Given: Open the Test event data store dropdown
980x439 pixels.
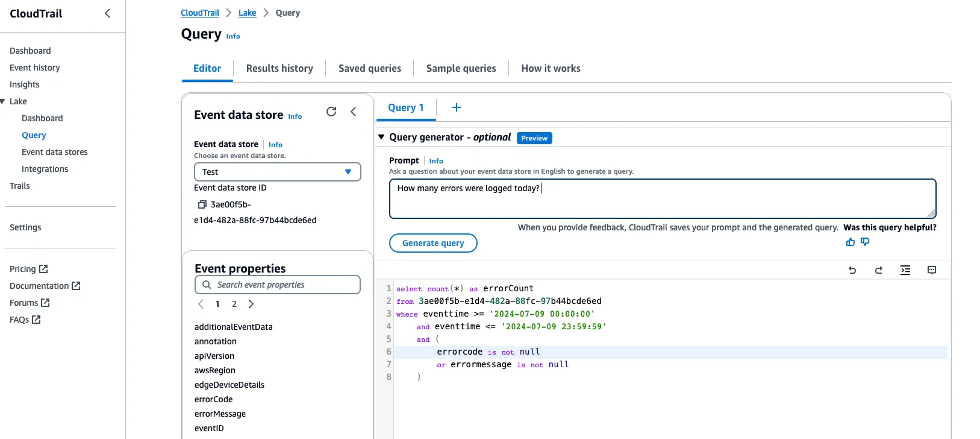Looking at the screenshot, I should pos(278,172).
